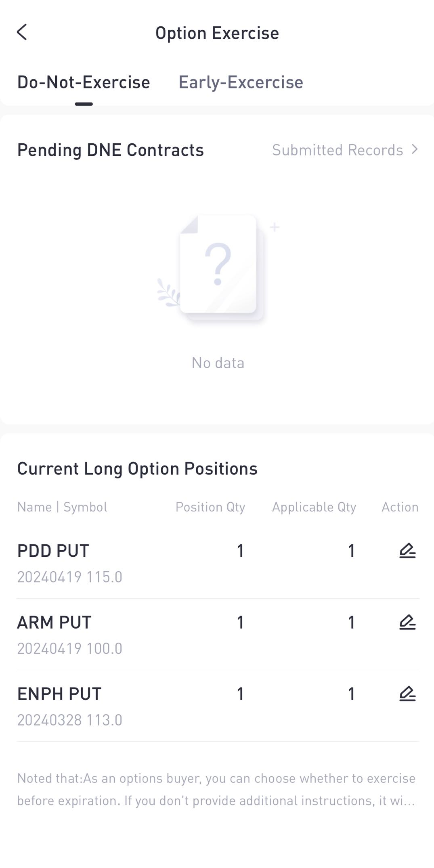Tap edit icon for PDD PUT
Screen dimensions: 434x868
coord(407,551)
